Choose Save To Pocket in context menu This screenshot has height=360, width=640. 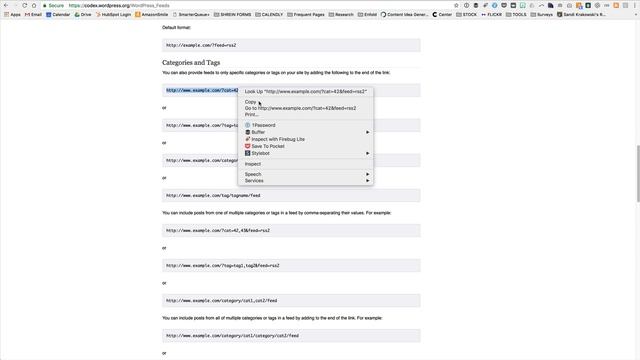pos(264,146)
